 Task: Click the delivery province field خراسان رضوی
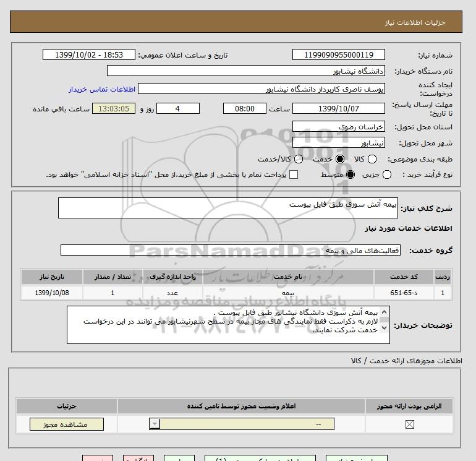coord(339,126)
